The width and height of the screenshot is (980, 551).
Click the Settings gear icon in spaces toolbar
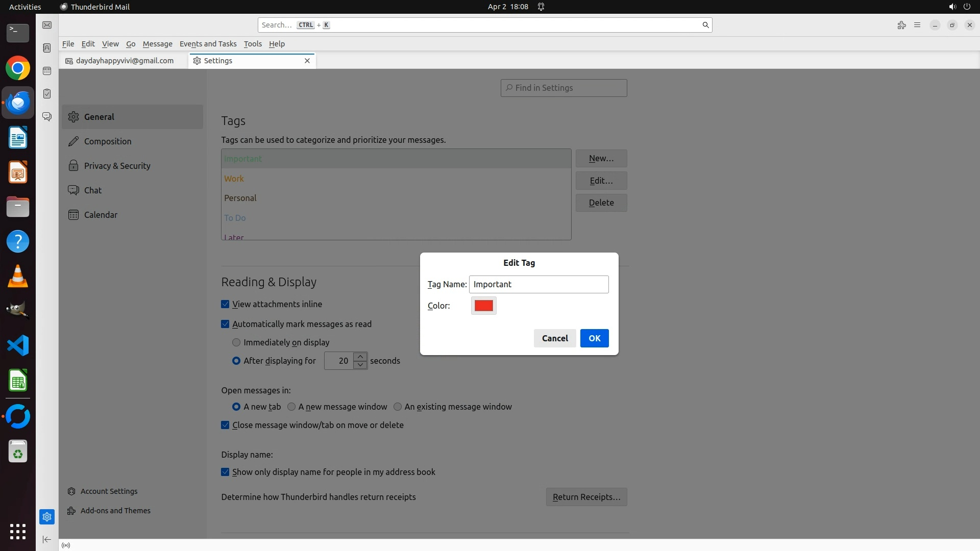[x=47, y=517]
